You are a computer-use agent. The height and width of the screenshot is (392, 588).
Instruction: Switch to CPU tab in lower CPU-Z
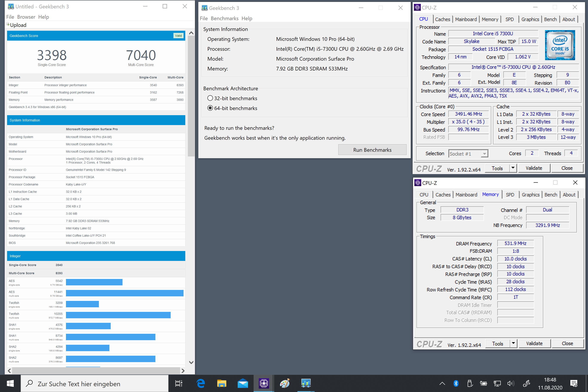tap(424, 195)
